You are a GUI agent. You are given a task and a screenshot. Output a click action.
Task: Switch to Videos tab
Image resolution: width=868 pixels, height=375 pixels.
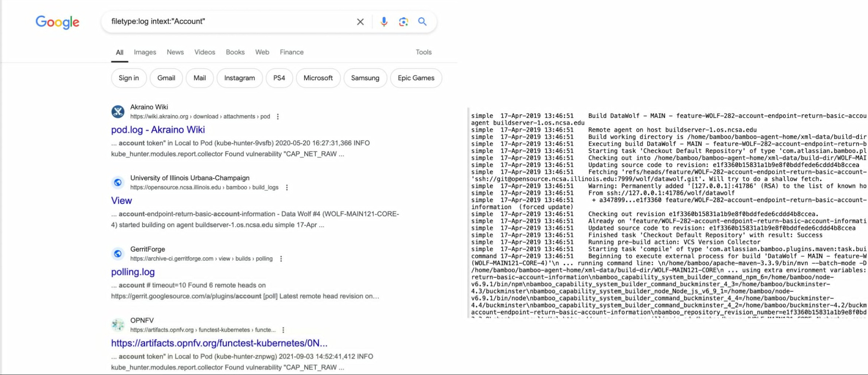pos(205,52)
